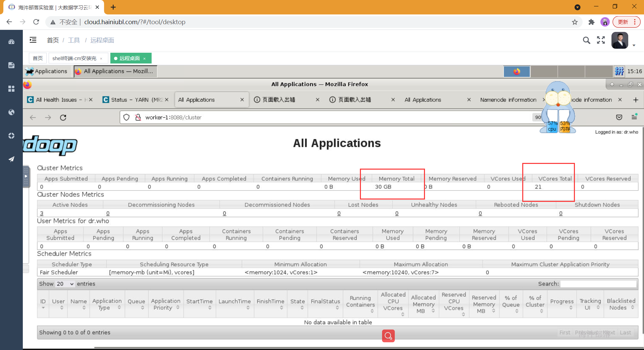Viewport: 644px width, 350px height.
Task: Open Firefox Pocket save icon
Action: point(619,117)
